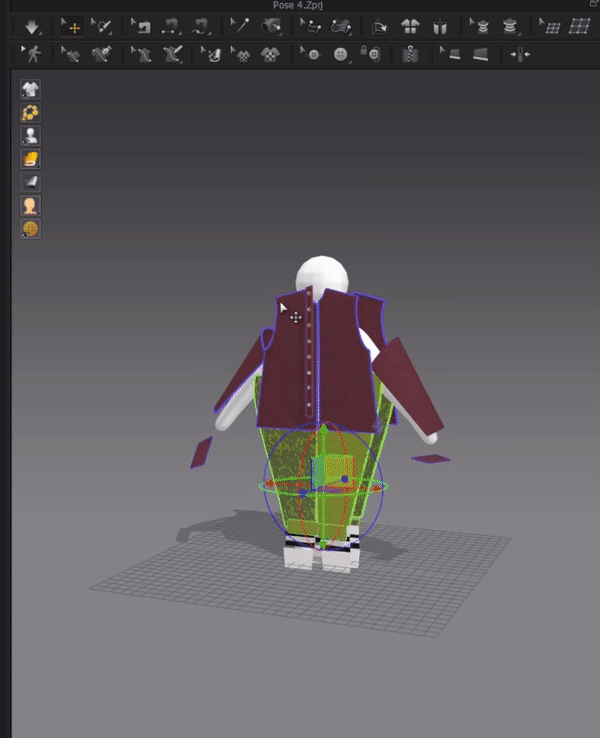
Task: Select the Edit Texture shirt tool with arrow
Action: (71, 54)
